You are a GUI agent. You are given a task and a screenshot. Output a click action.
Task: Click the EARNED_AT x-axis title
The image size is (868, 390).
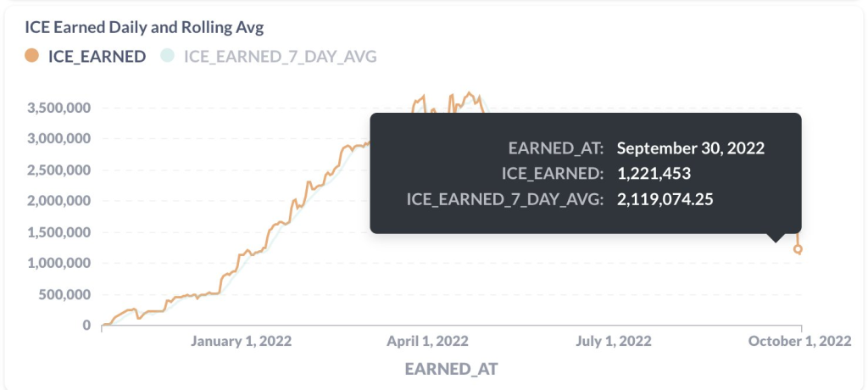452,369
